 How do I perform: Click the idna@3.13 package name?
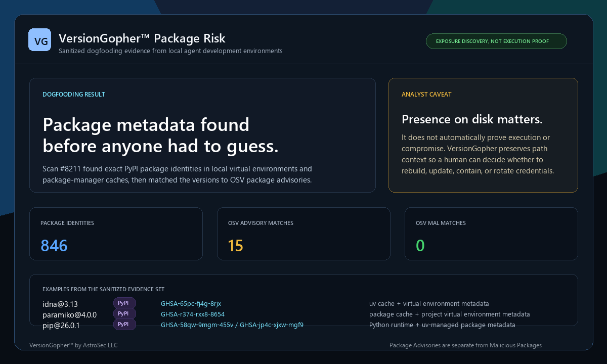click(60, 304)
